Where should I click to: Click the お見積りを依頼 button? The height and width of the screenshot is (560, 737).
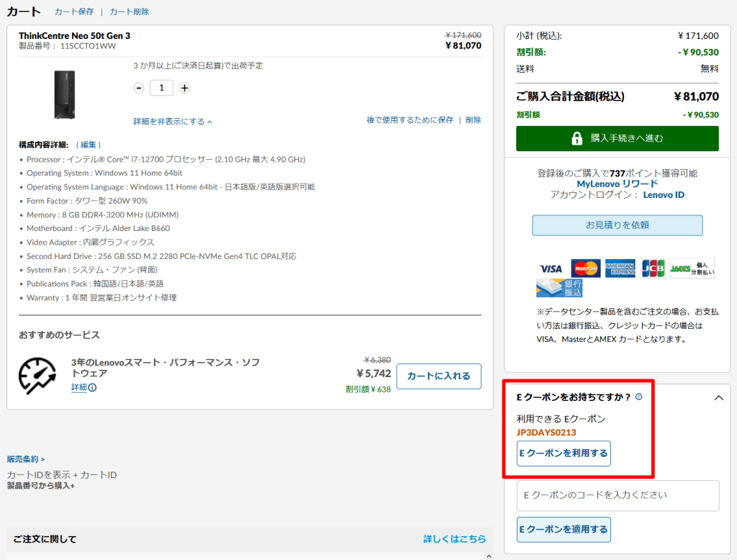click(x=617, y=225)
